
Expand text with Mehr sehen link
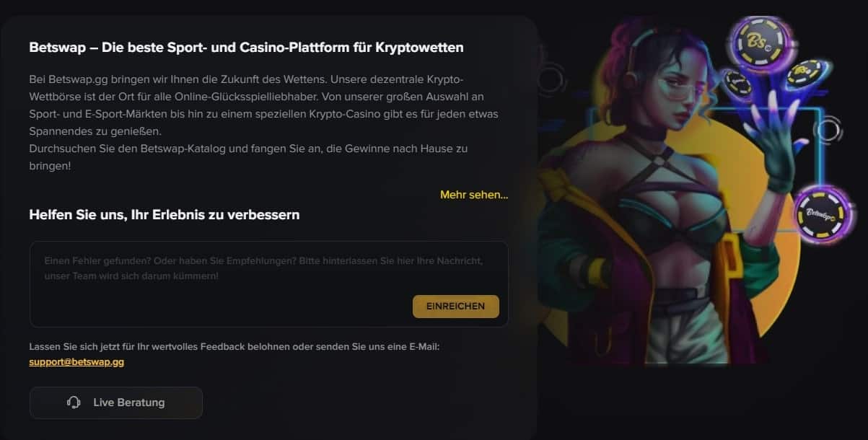[x=474, y=195]
